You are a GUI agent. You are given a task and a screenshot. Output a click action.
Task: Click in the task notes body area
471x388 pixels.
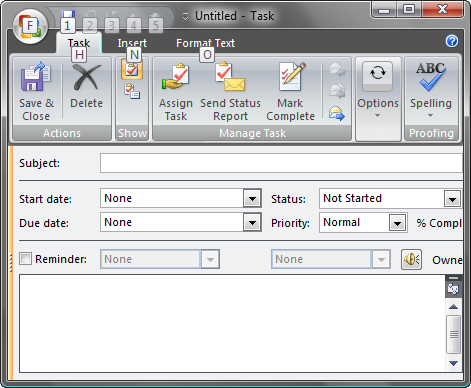click(x=232, y=323)
